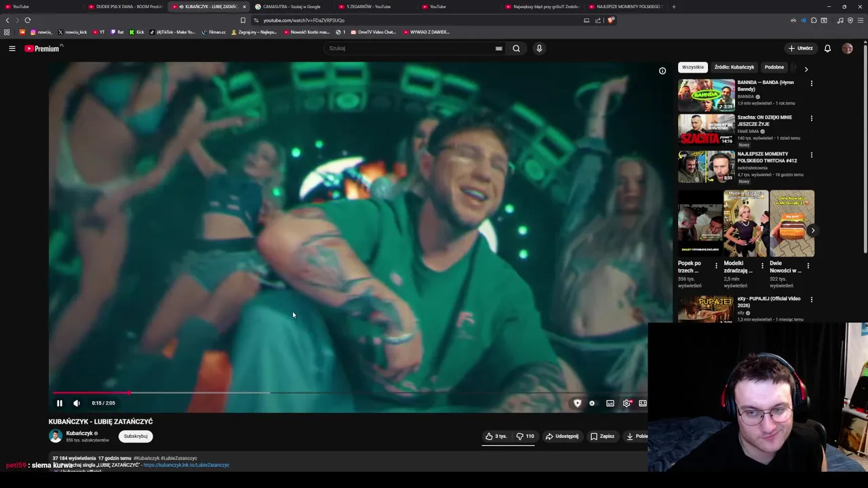Open the OmeTV Video Chat bookmark

(373, 32)
